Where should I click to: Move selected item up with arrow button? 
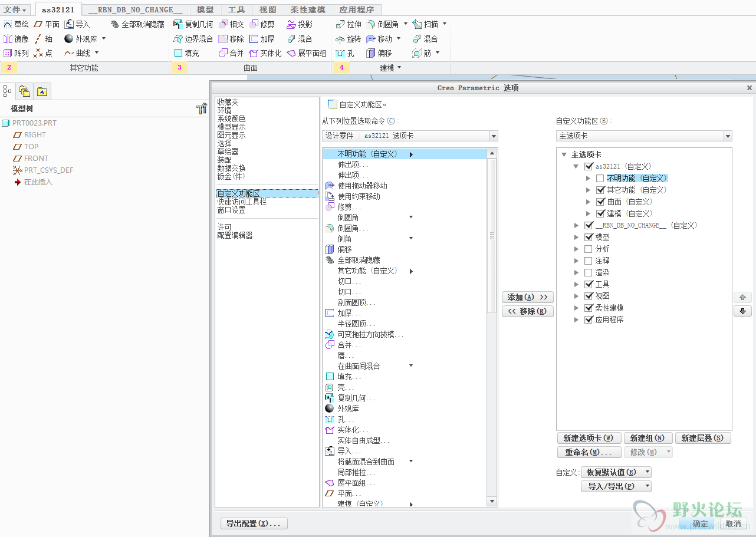tap(742, 297)
